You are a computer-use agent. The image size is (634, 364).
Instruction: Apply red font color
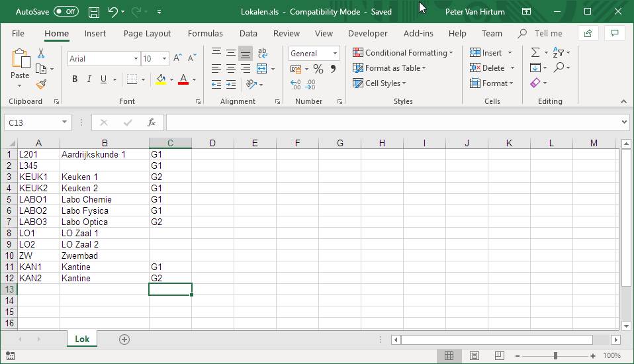[183, 79]
